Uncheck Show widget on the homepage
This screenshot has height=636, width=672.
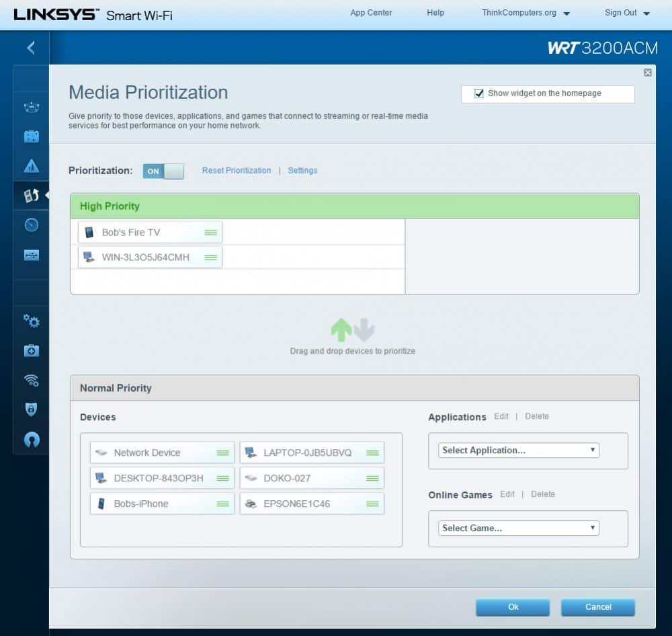478,93
